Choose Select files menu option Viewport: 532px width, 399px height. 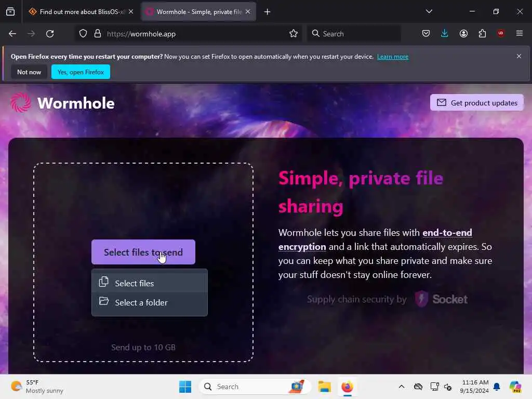click(150, 283)
